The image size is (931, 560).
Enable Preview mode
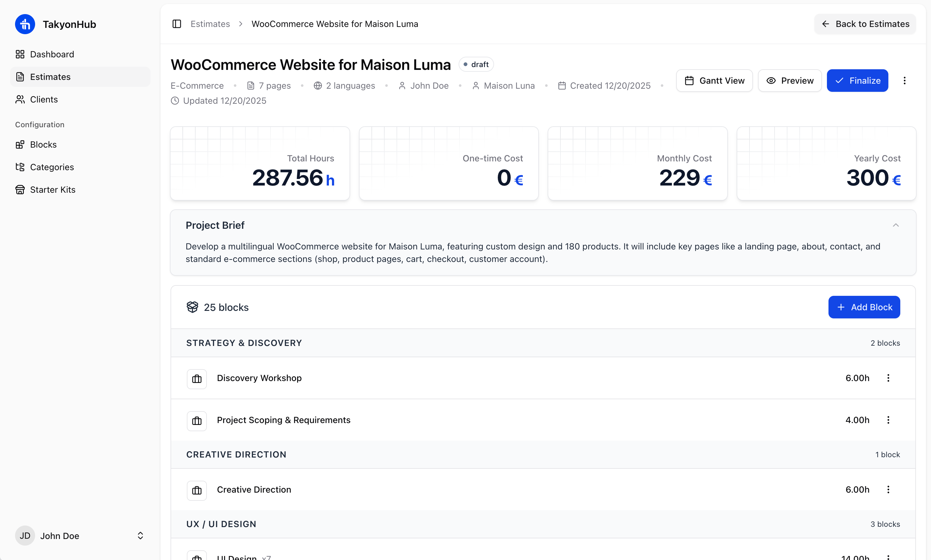pyautogui.click(x=790, y=80)
